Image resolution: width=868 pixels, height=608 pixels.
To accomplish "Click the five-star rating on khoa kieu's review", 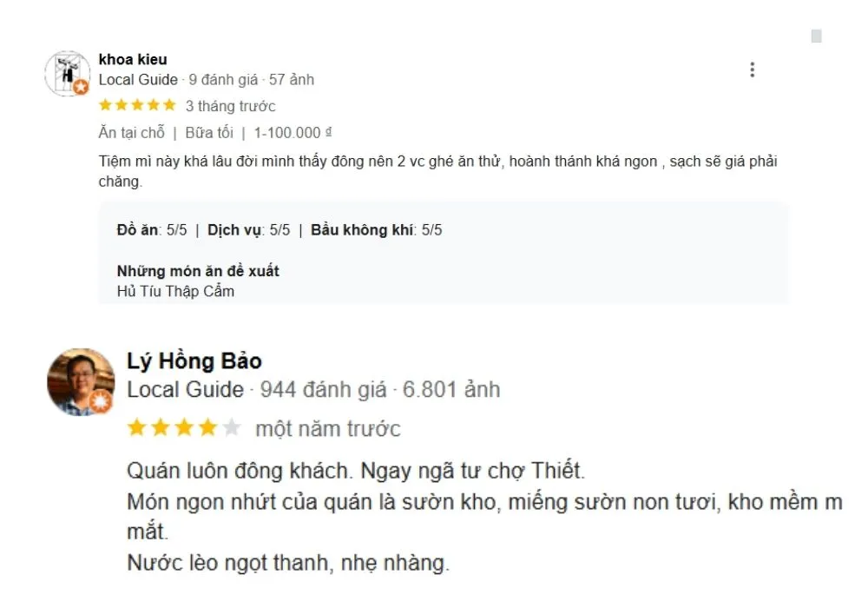I will pyautogui.click(x=136, y=104).
